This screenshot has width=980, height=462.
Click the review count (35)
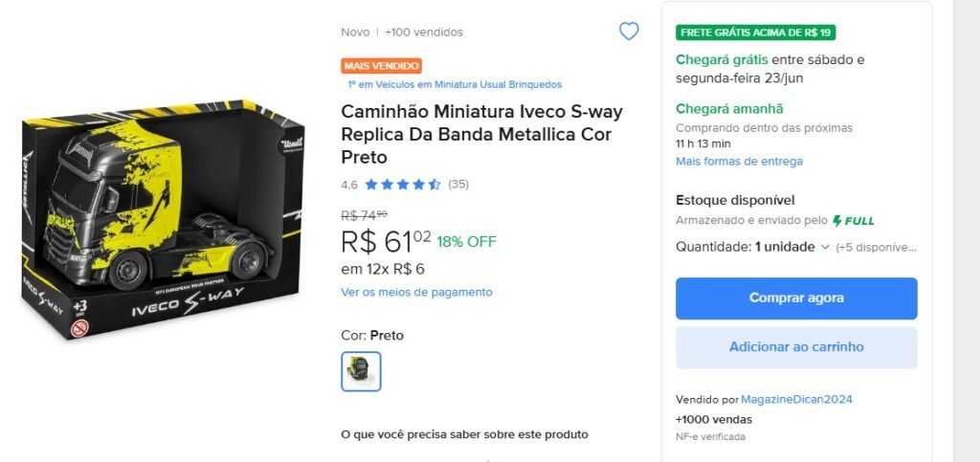click(458, 184)
